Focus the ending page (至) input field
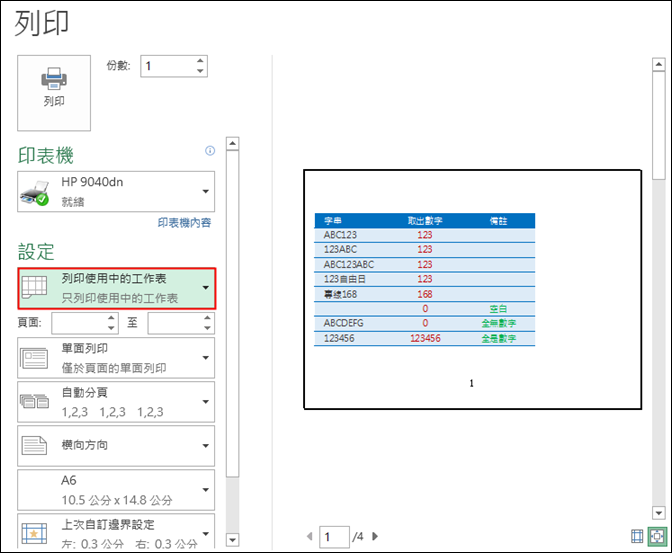This screenshot has width=672, height=553. [x=176, y=323]
